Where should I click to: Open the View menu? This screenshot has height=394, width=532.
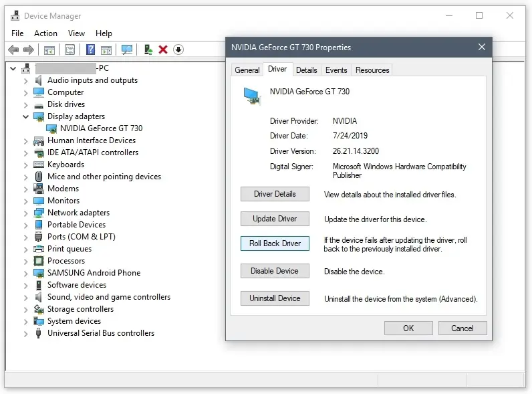[76, 33]
